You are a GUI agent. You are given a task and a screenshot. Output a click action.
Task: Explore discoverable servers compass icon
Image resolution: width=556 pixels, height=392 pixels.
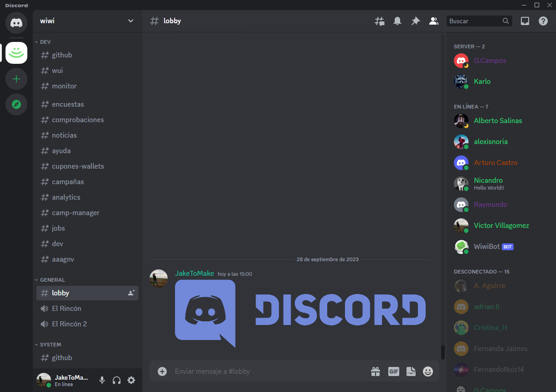pyautogui.click(x=16, y=105)
